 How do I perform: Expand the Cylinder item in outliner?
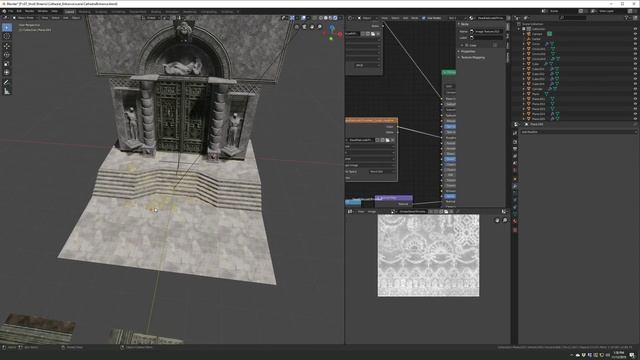coord(524,89)
